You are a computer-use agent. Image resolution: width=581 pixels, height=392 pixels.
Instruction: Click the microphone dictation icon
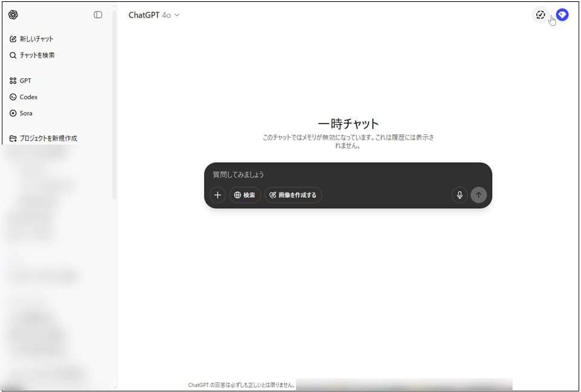(x=459, y=195)
